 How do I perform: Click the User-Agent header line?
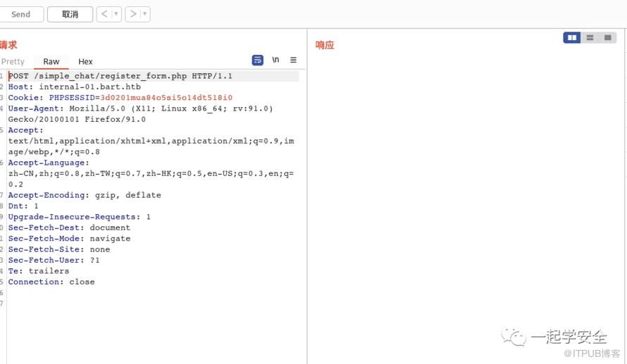click(x=140, y=108)
